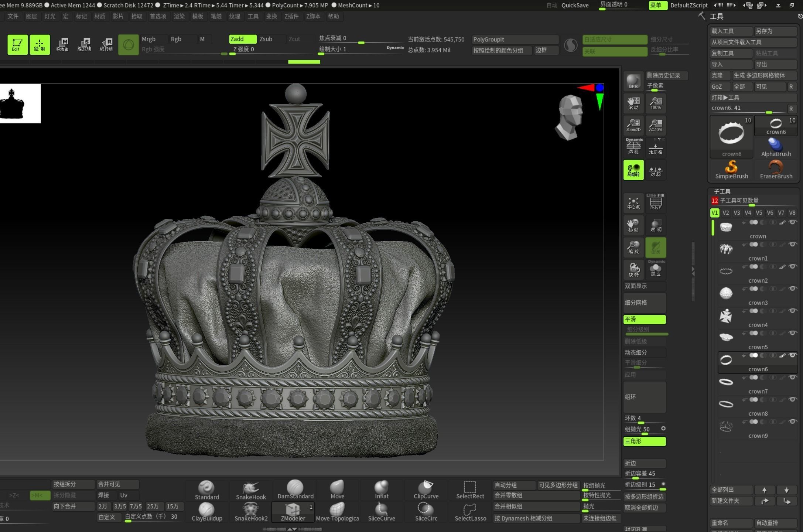Click the 载入工具 load tool button
Image resolution: width=803 pixels, height=532 pixels.
(731, 31)
